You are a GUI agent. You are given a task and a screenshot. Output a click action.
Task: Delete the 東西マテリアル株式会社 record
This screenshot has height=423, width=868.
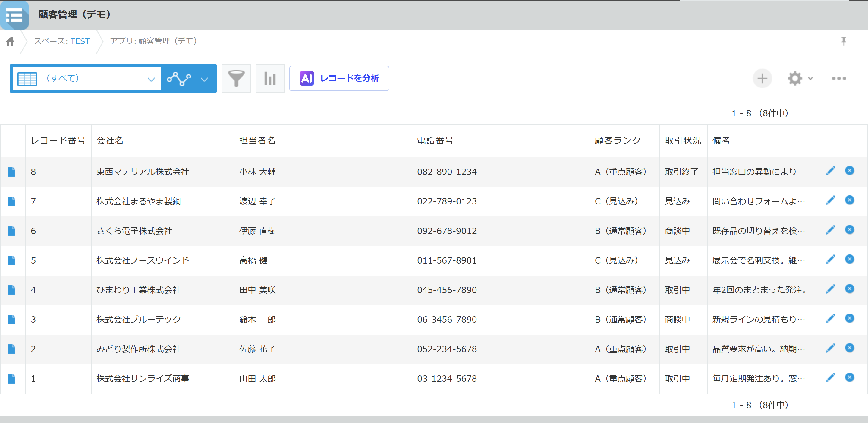(x=850, y=171)
